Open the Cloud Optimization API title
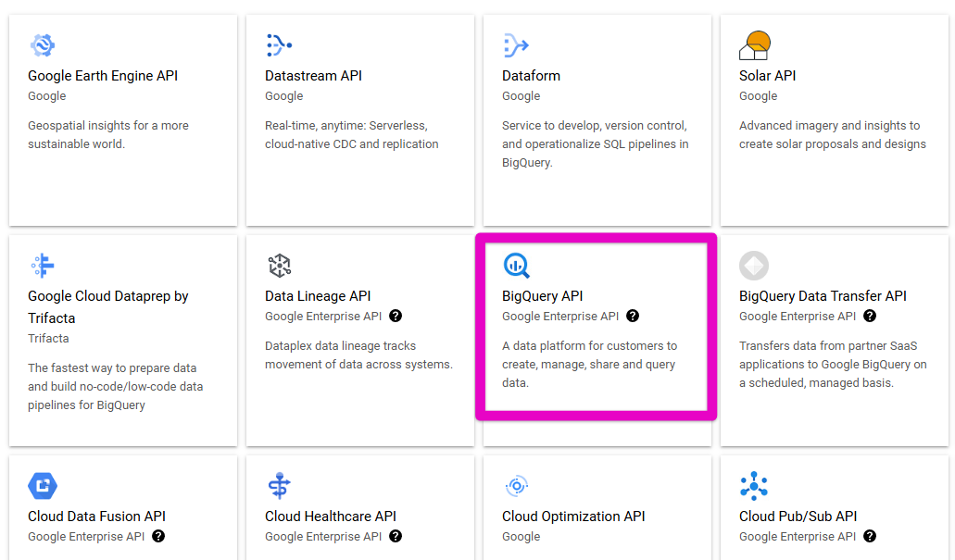 click(x=573, y=516)
